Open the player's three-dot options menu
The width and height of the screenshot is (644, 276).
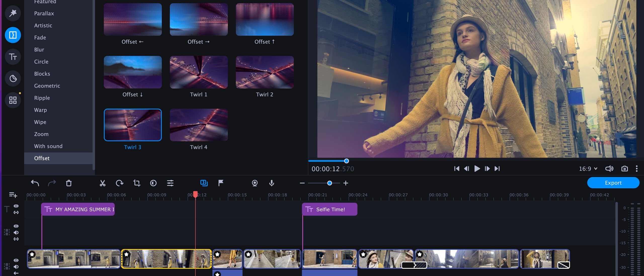[637, 169]
